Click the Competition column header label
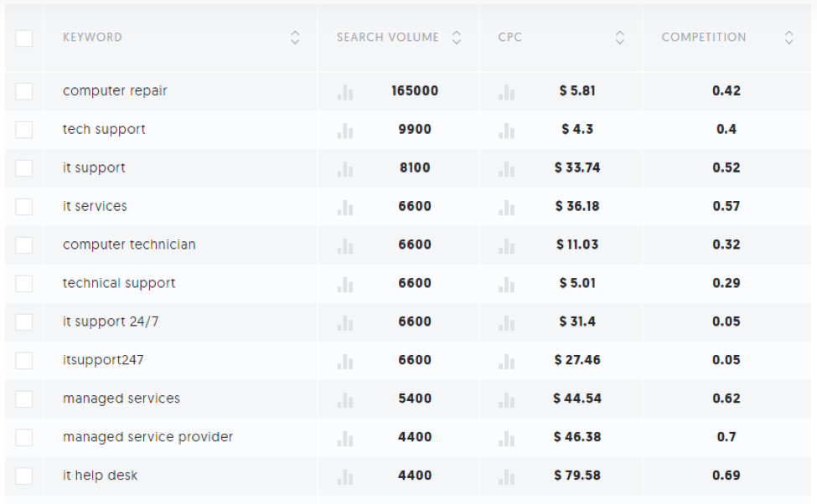The image size is (817, 504). pyautogui.click(x=703, y=38)
